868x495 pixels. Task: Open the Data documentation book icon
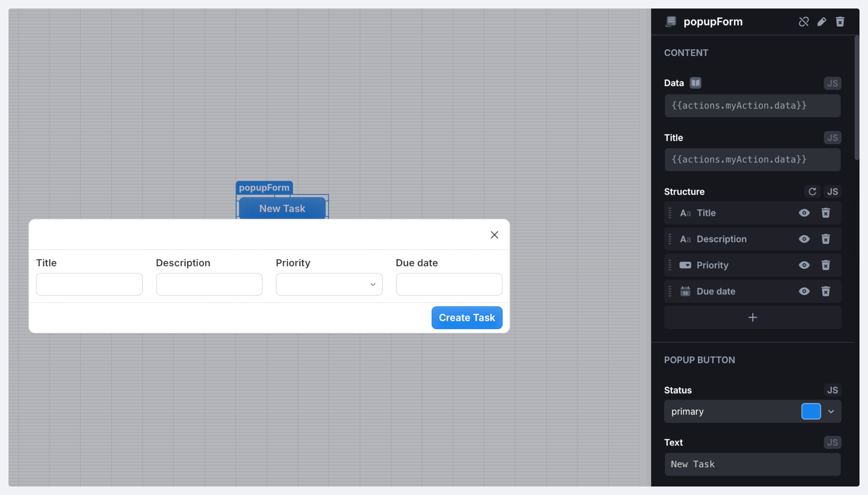pyautogui.click(x=695, y=83)
